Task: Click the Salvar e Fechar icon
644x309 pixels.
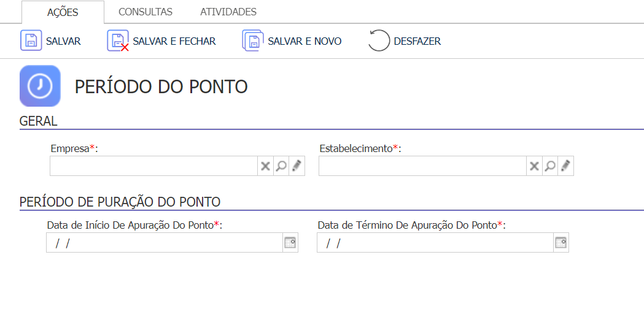Action: tap(118, 41)
